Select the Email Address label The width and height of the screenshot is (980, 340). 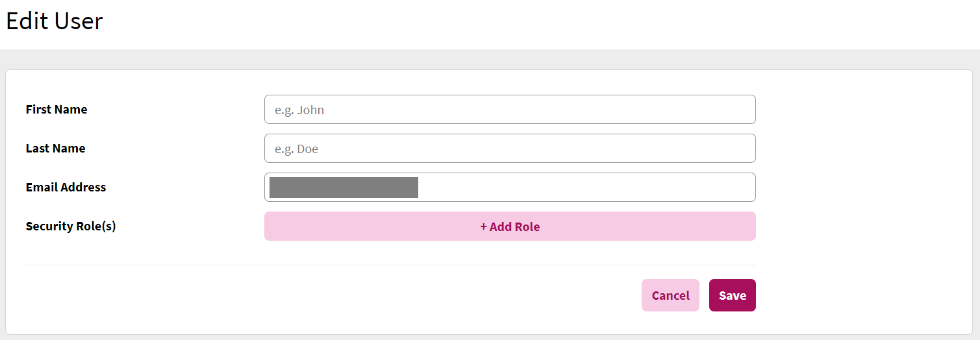(x=66, y=188)
